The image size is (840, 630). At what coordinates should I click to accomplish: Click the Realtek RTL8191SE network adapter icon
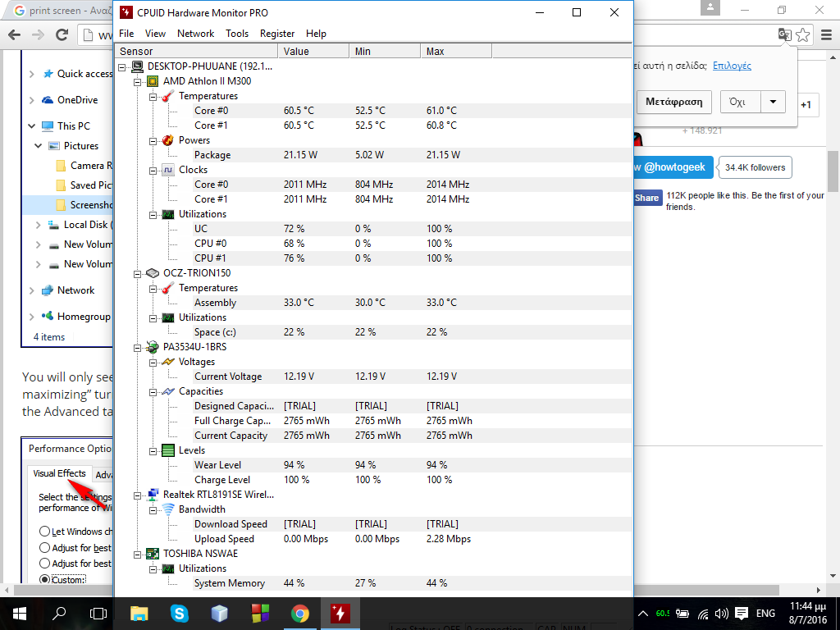point(153,495)
